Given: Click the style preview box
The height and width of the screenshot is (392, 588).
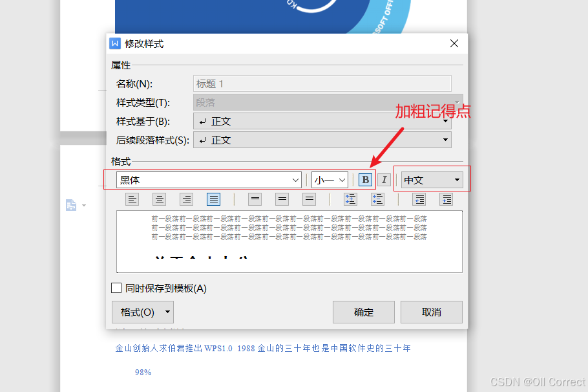Looking at the screenshot, I should click(x=289, y=241).
